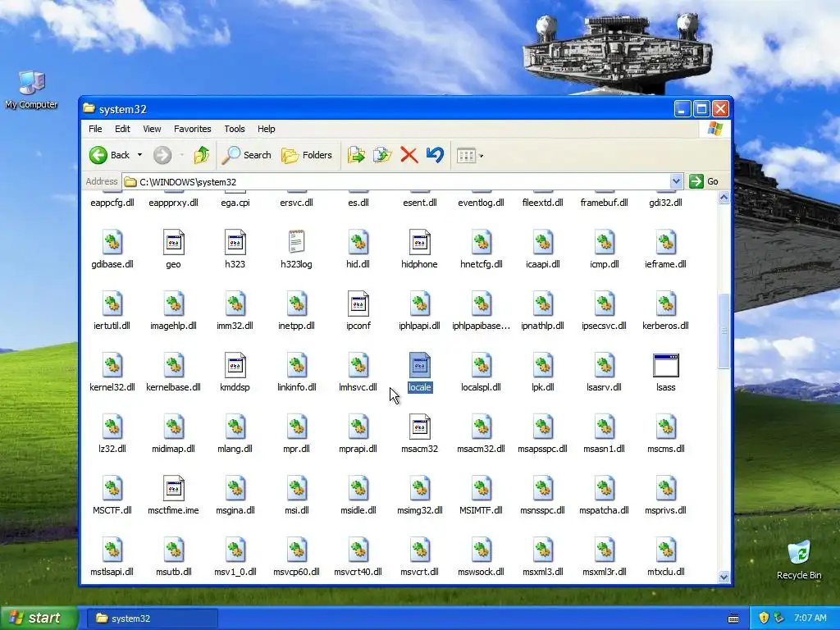Screen dimensions: 840x630
Task: Select the imm32.dll file
Action: 235,311
